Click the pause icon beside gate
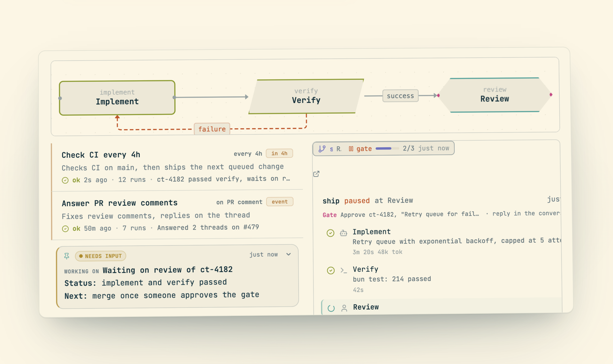 351,149
